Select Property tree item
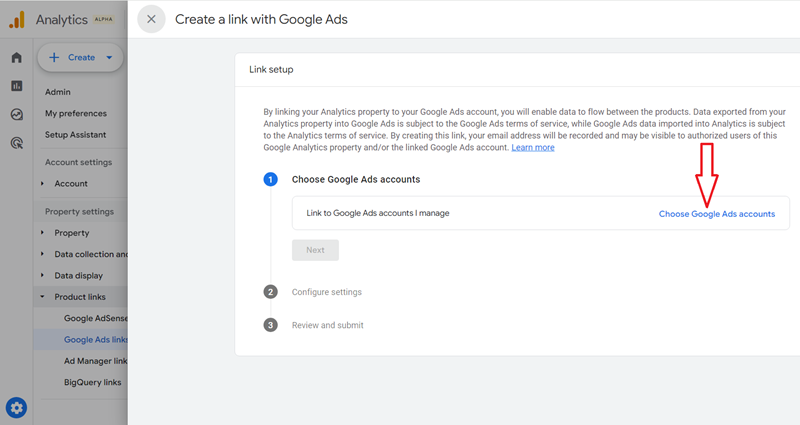 pyautogui.click(x=72, y=233)
